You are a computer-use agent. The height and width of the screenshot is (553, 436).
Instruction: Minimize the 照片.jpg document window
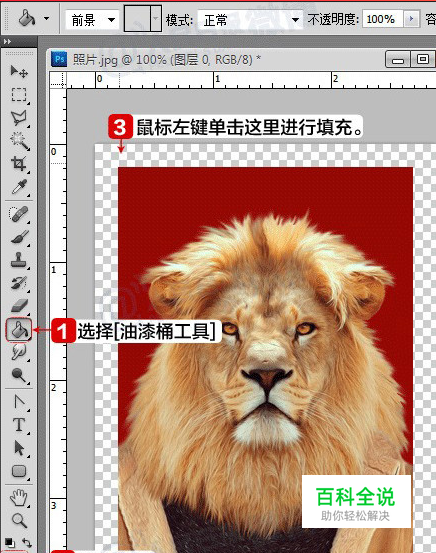tap(398, 59)
